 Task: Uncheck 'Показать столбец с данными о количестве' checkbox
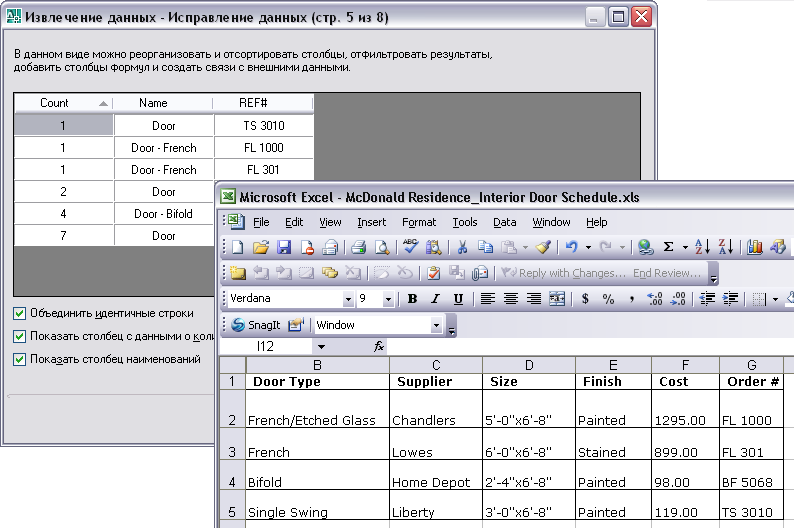pos(19,336)
